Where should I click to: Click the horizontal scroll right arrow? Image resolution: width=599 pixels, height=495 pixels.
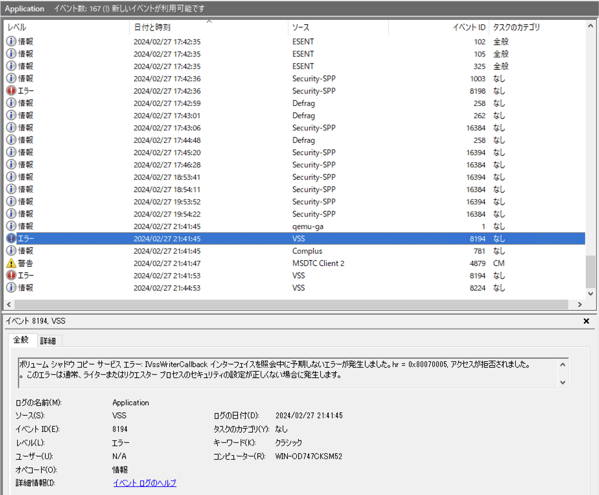[580, 304]
